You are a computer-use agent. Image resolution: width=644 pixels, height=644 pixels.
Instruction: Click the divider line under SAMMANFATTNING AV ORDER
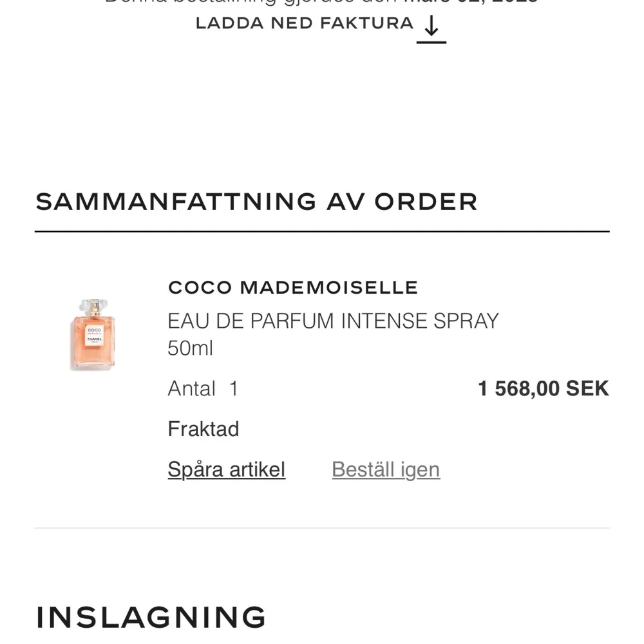coord(321,229)
